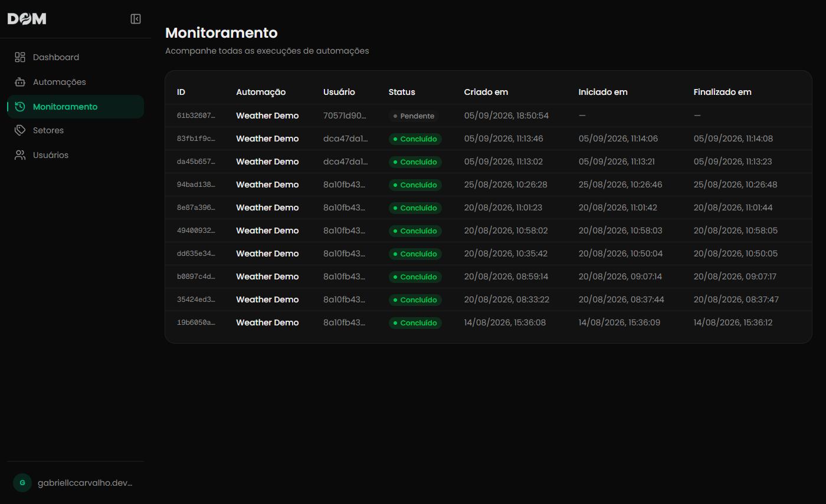Click the ID column header
The height and width of the screenshot is (504, 826).
(x=181, y=92)
